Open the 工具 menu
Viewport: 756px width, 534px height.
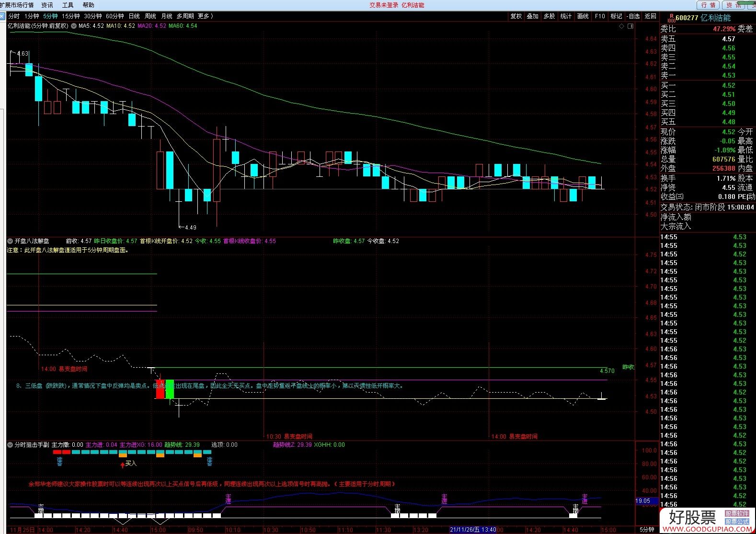click(x=68, y=5)
